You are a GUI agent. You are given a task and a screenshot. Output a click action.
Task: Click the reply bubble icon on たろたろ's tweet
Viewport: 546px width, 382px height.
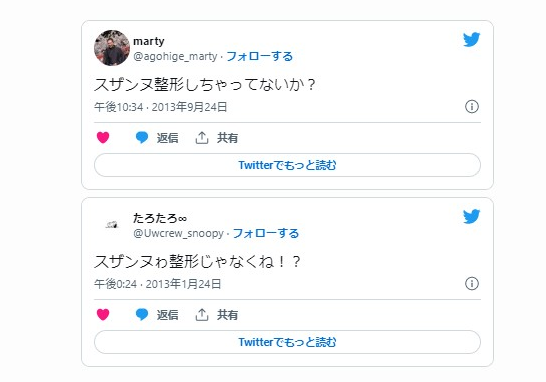[142, 314]
